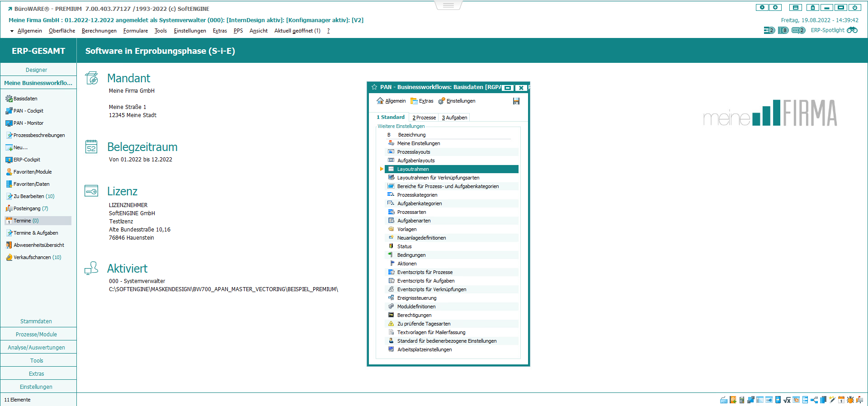Click Einstellungen button in PAN dialog toolbar
Image resolution: width=868 pixels, height=406 pixels.
pyautogui.click(x=460, y=101)
